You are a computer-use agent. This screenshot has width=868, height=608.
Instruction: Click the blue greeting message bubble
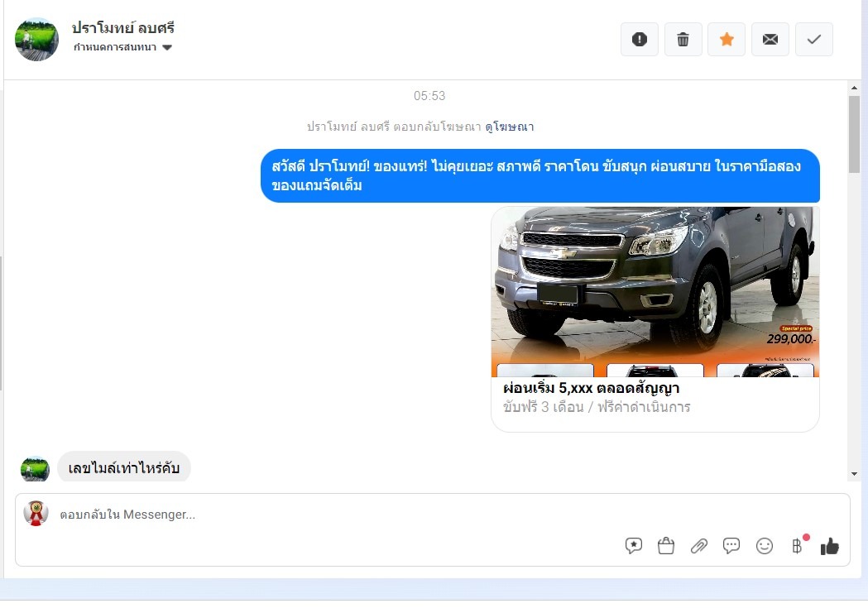(540, 175)
